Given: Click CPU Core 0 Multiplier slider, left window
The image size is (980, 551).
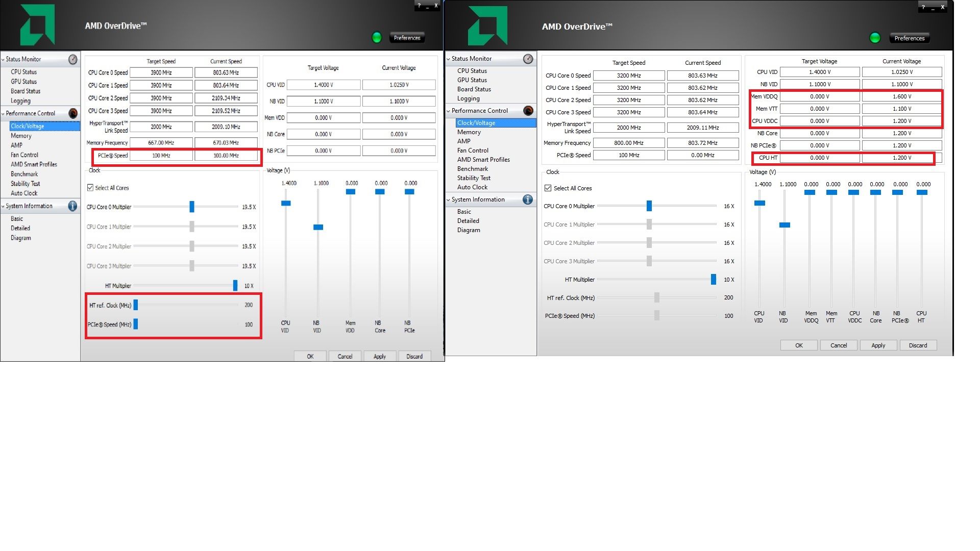Looking at the screenshot, I should pyautogui.click(x=192, y=207).
